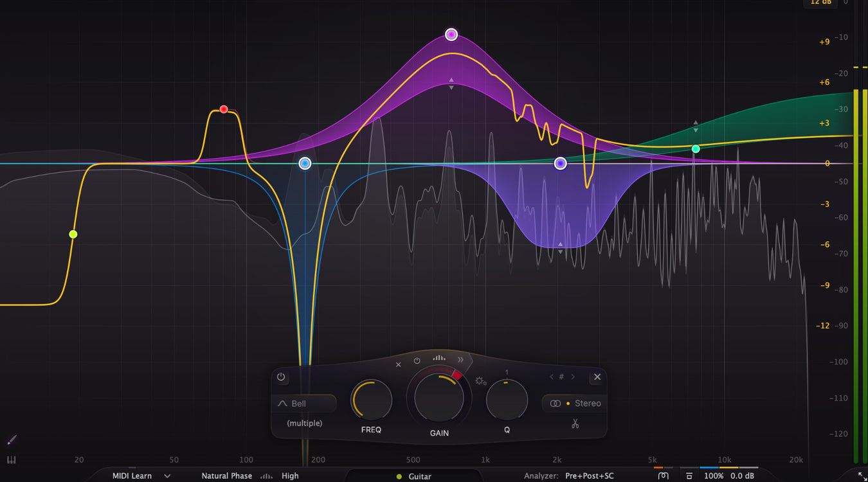Viewport: 868px width, 482px height.
Task: Open the Pre+Post+SC analyzer options
Action: click(590, 476)
